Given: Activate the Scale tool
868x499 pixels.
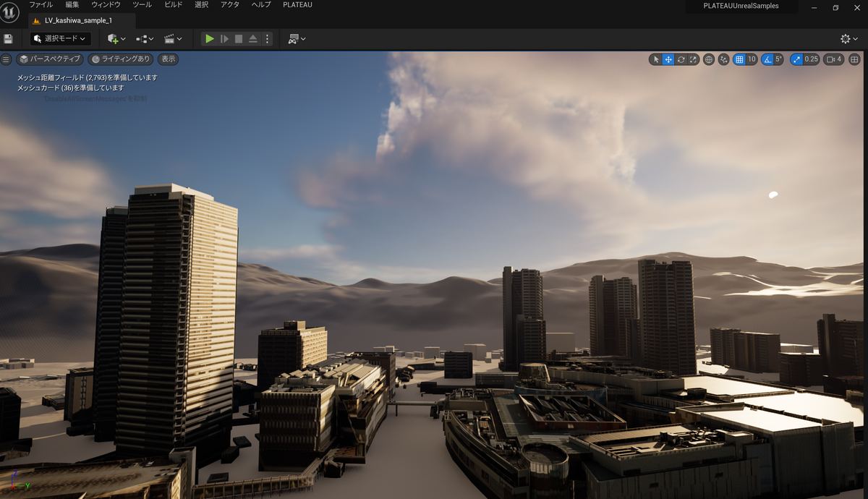Looking at the screenshot, I should [693, 59].
